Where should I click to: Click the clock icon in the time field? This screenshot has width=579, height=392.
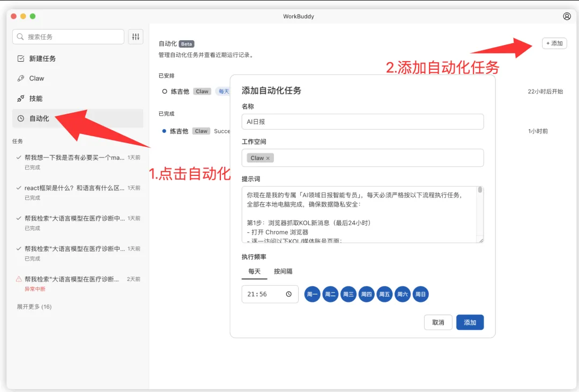tap(288, 294)
